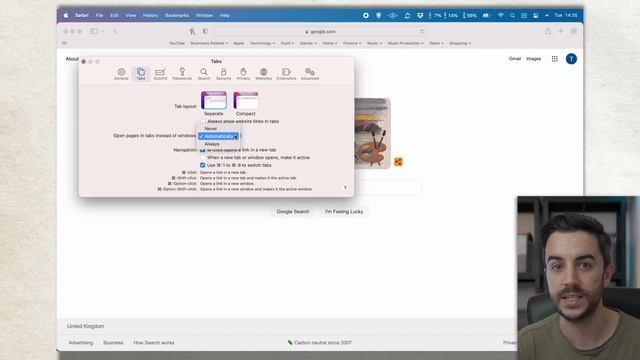Viewport: 640px width, 360px height.
Task: Select the Tabs preferences icon
Action: coord(141,74)
